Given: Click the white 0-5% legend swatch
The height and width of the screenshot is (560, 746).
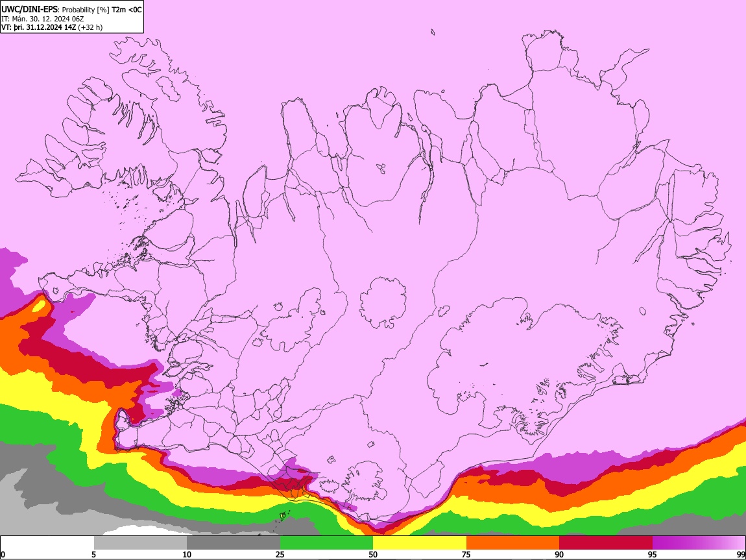Looking at the screenshot, I should (47, 543).
